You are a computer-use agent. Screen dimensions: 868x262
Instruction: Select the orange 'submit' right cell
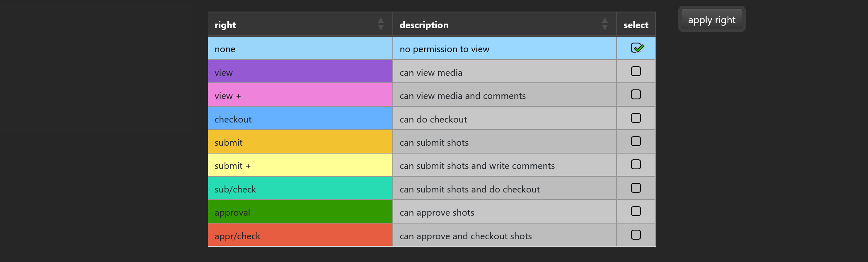pos(300,142)
